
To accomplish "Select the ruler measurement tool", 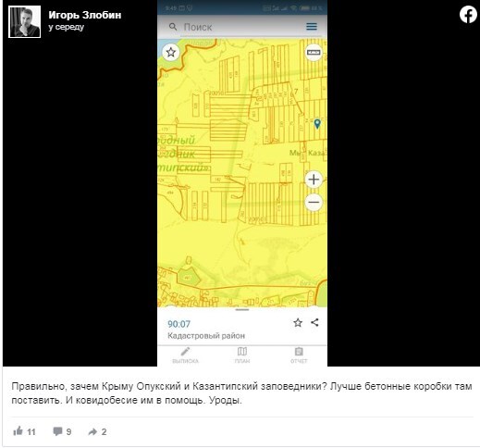I will (314, 52).
